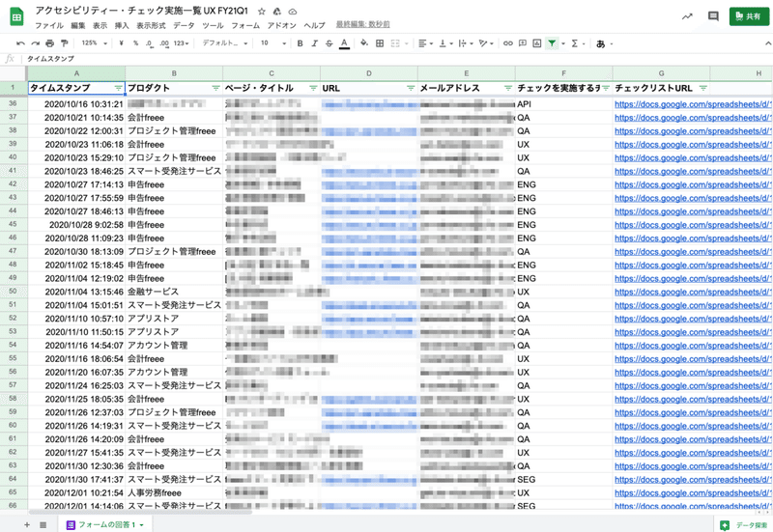Click the insert link icon
Screen dimensions: 773x532
click(508, 43)
